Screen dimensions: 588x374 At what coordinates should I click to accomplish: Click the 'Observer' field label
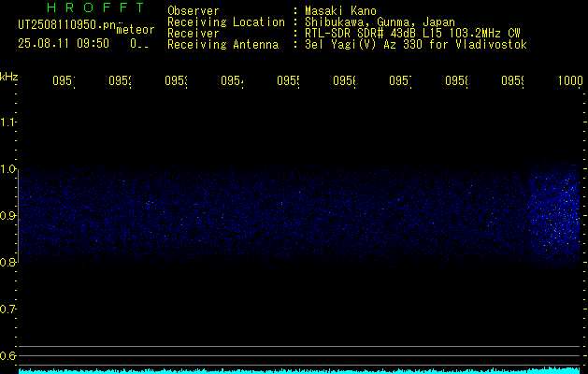(194, 10)
